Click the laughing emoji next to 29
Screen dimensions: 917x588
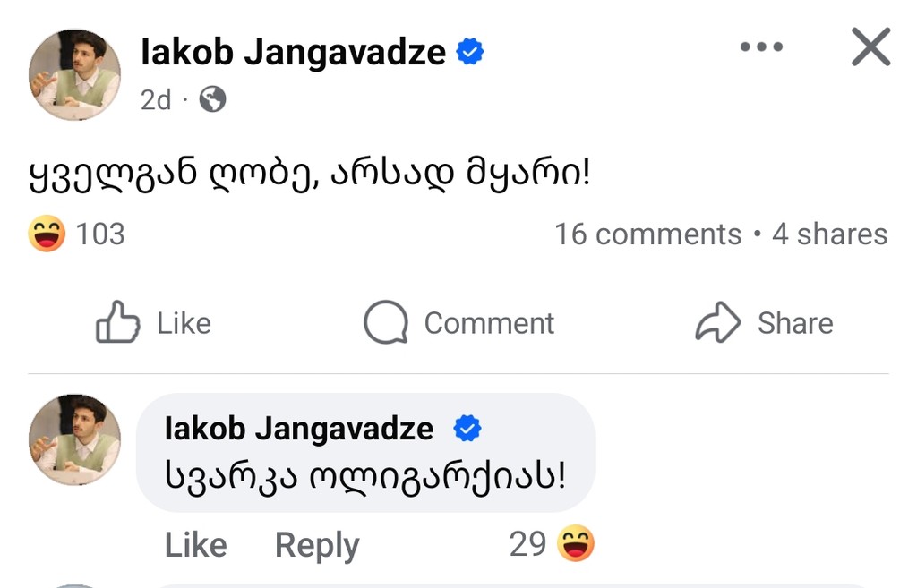(576, 543)
